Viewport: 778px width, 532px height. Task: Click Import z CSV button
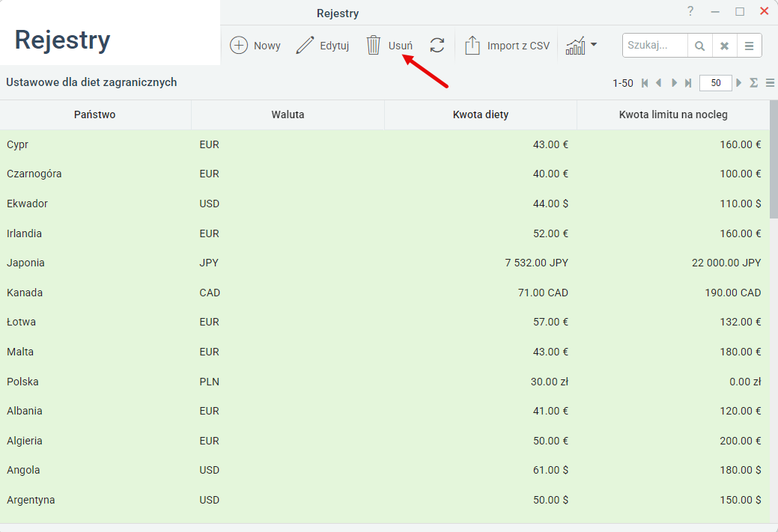[x=507, y=46]
